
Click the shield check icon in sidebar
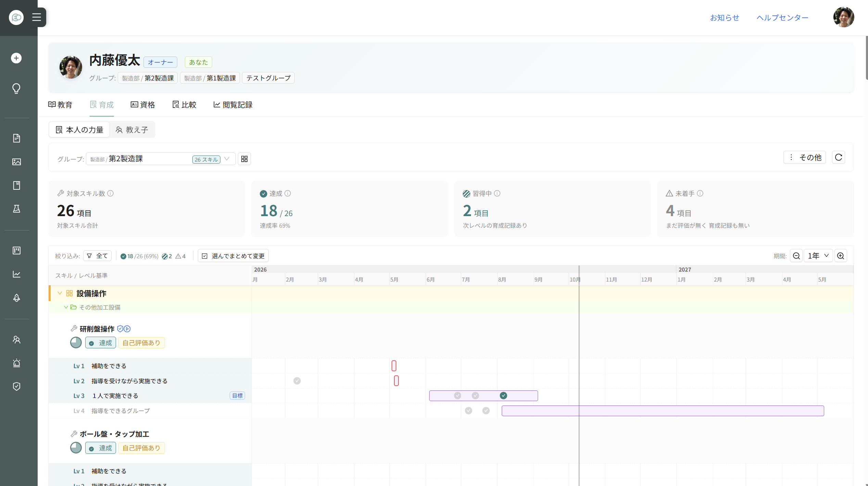click(x=16, y=386)
